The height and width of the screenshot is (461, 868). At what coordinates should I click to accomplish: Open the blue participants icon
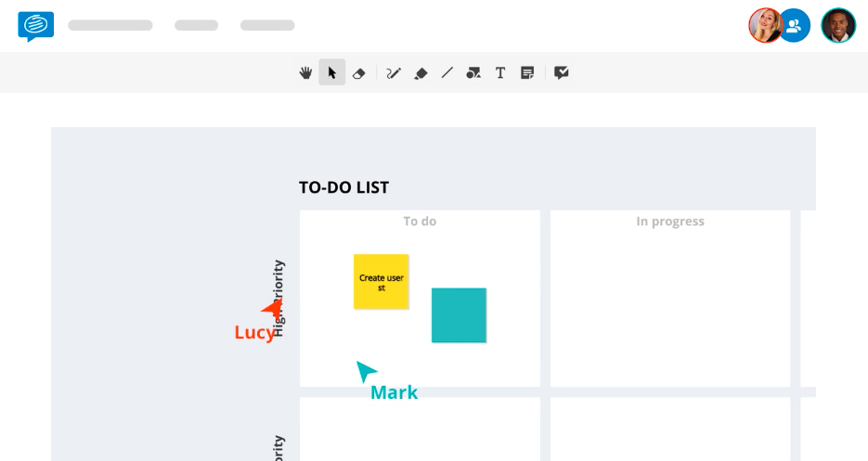point(794,25)
